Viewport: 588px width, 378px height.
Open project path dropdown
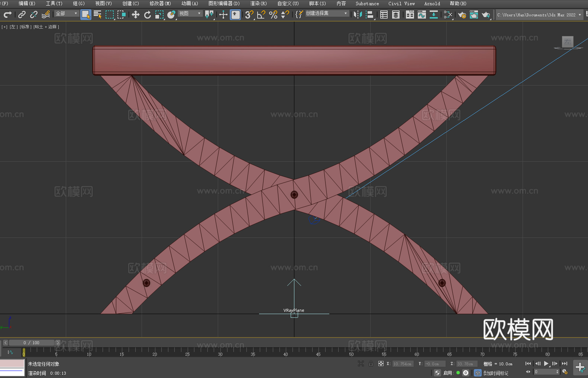[x=539, y=15]
